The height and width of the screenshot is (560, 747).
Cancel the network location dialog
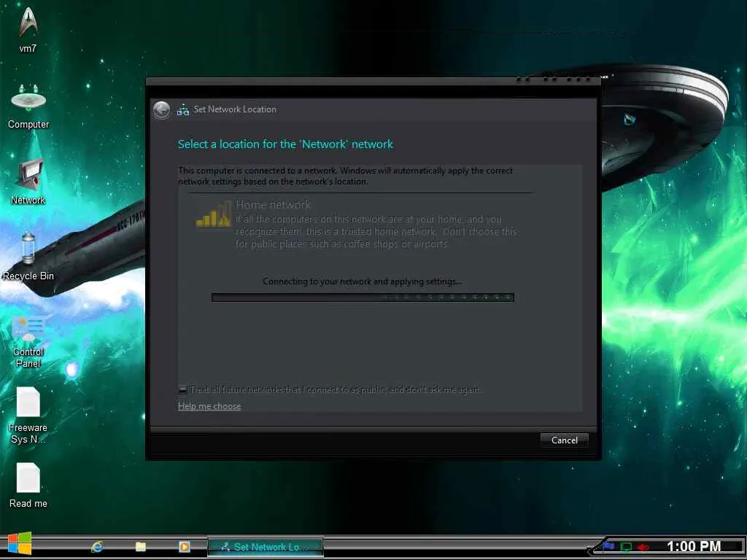click(x=564, y=440)
